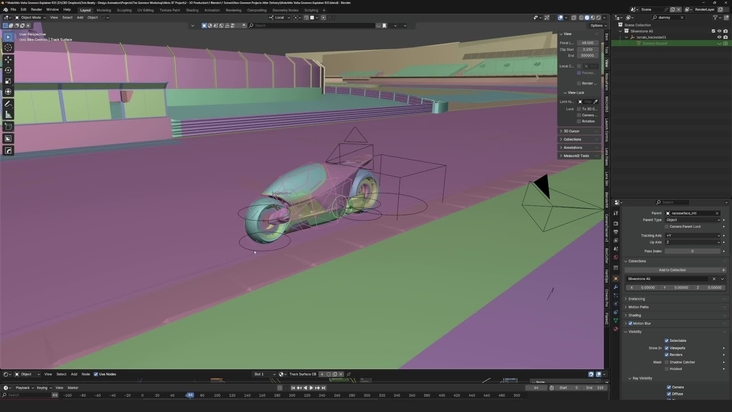
Task: Toggle Camera ray visibility checkbox
Action: click(669, 387)
